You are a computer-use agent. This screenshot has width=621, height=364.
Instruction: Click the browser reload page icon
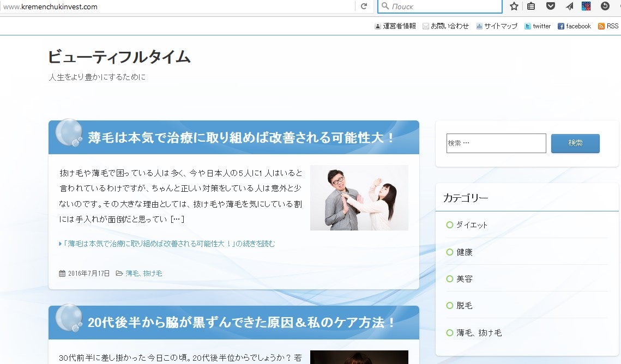[364, 7]
